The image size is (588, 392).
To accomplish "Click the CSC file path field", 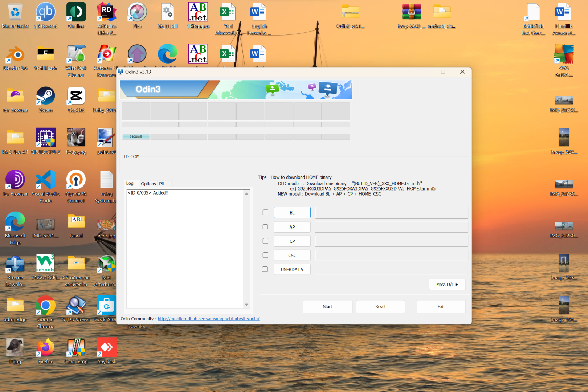I will point(392,255).
